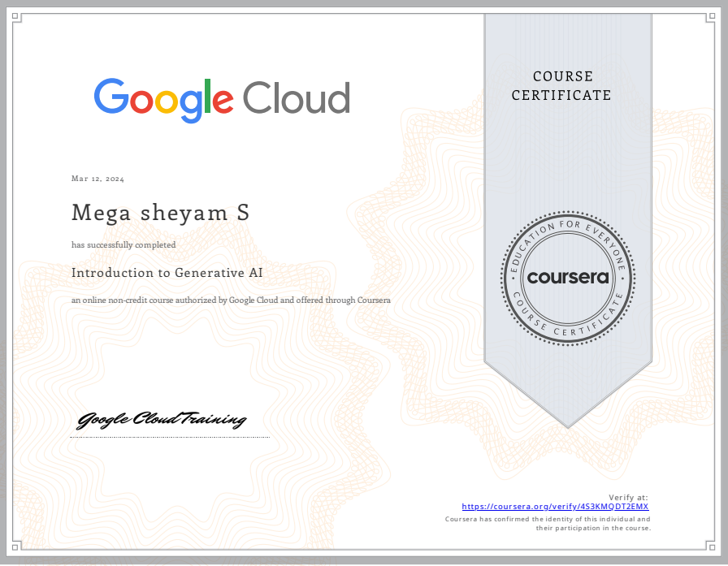Image resolution: width=728 pixels, height=566 pixels.
Task: Click the dotted signature line
Action: click(x=169, y=438)
